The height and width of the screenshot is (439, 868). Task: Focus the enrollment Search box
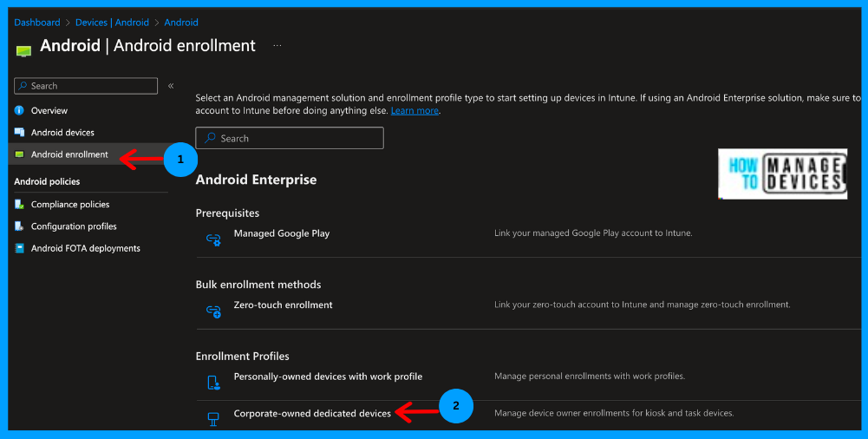(x=290, y=138)
